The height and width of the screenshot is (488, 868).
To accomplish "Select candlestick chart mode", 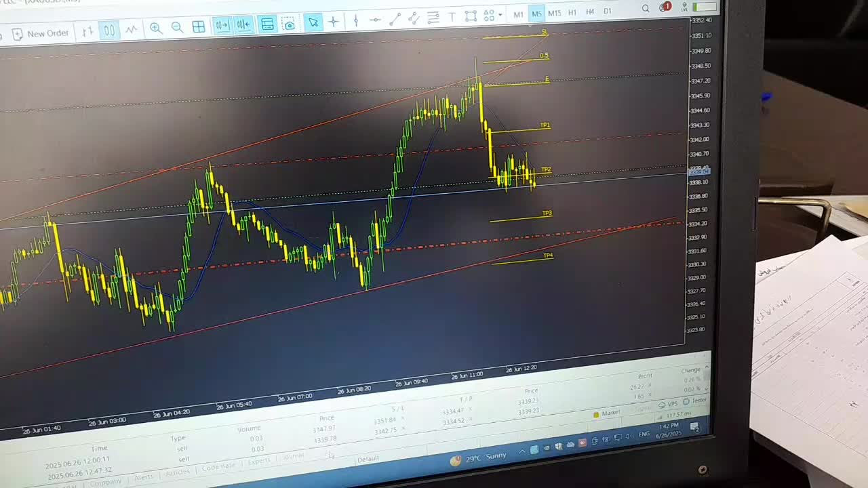I will coord(108,30).
